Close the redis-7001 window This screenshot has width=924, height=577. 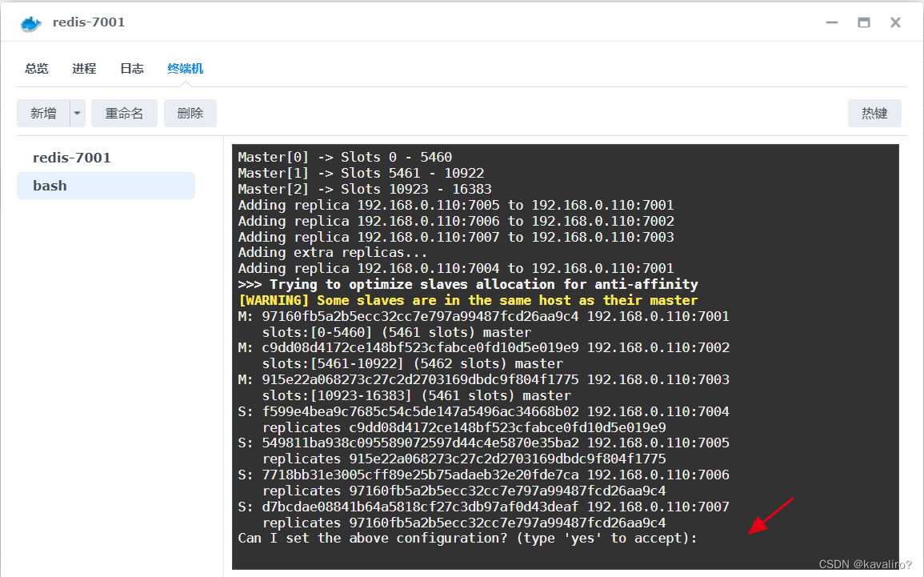pos(896,22)
